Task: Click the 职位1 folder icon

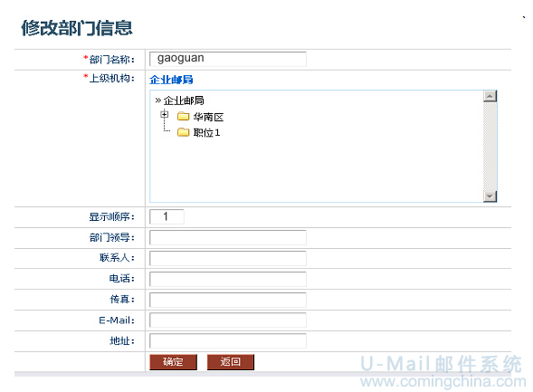Action: point(183,132)
